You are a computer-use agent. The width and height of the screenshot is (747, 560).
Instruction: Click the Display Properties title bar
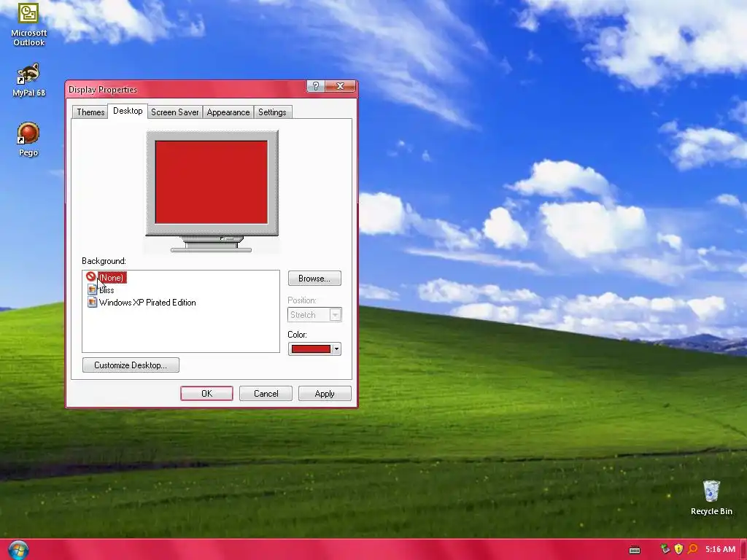[x=186, y=90]
